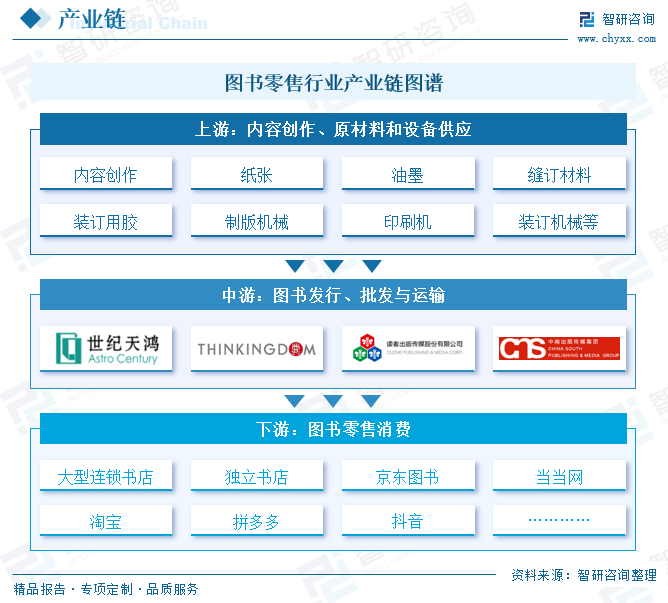Click the middle arrow below the upstream section
The width and height of the screenshot is (668, 603).
pos(333,266)
